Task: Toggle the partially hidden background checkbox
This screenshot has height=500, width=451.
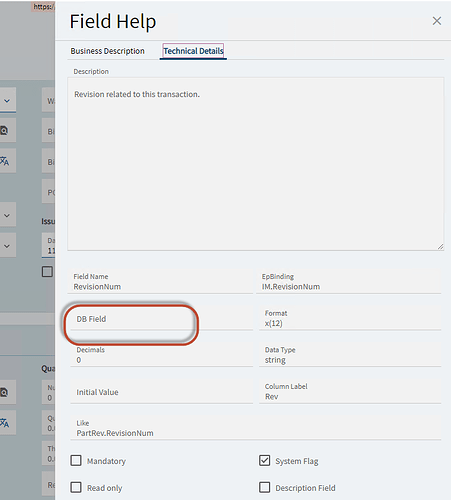Action: click(47, 271)
